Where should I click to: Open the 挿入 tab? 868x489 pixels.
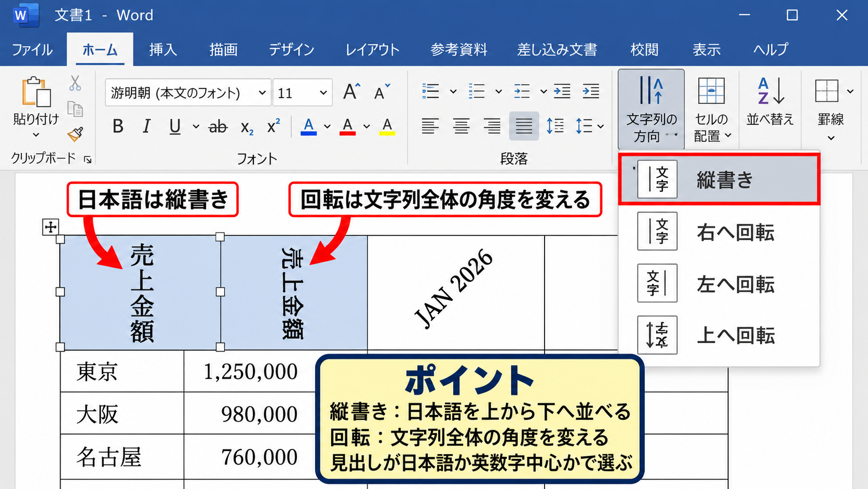[x=163, y=49]
